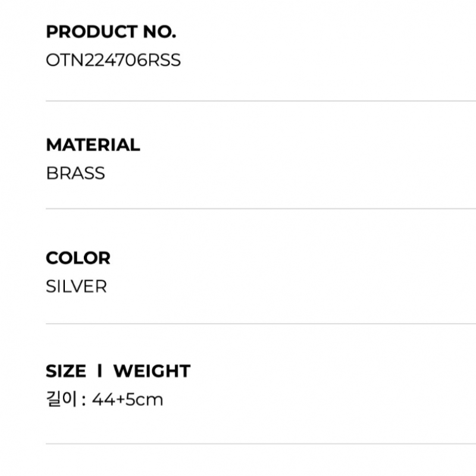Click the vertical bar between SIZE and WEIGHT
The image size is (476, 476).
tap(99, 371)
